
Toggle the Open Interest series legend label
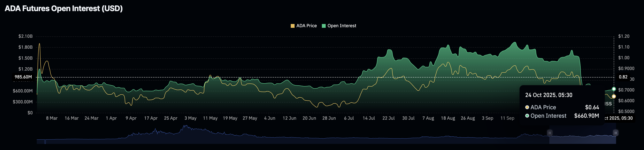point(342,26)
